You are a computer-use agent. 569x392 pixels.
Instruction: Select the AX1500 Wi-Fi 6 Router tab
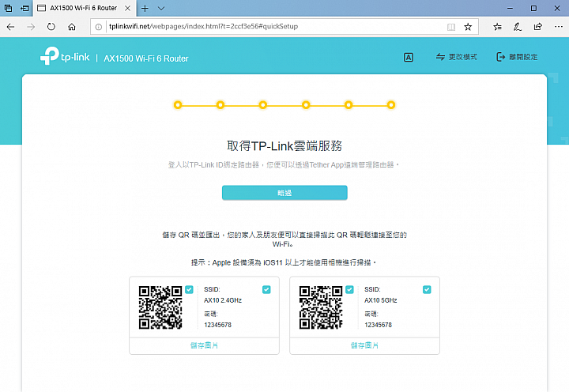[x=85, y=9]
